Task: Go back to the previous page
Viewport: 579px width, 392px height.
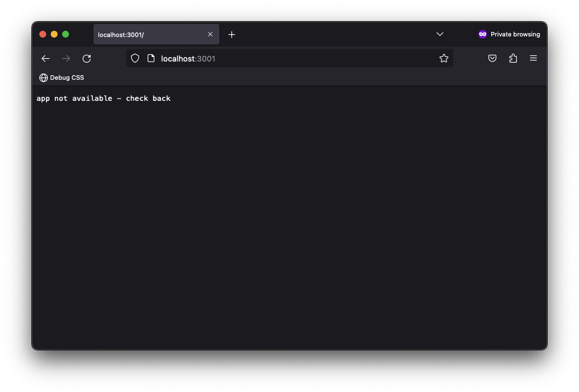Action: pyautogui.click(x=46, y=59)
